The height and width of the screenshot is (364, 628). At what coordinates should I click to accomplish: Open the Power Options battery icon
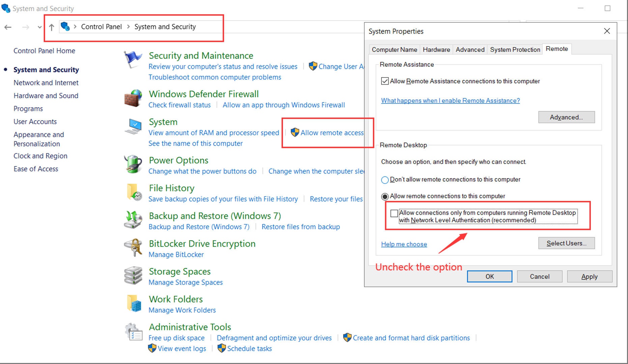[133, 164]
